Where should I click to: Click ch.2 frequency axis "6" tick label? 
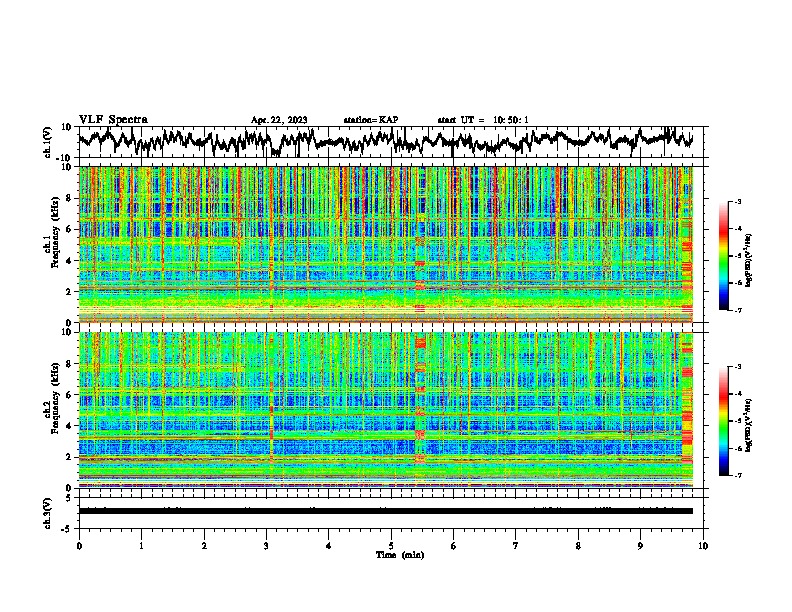(69, 395)
